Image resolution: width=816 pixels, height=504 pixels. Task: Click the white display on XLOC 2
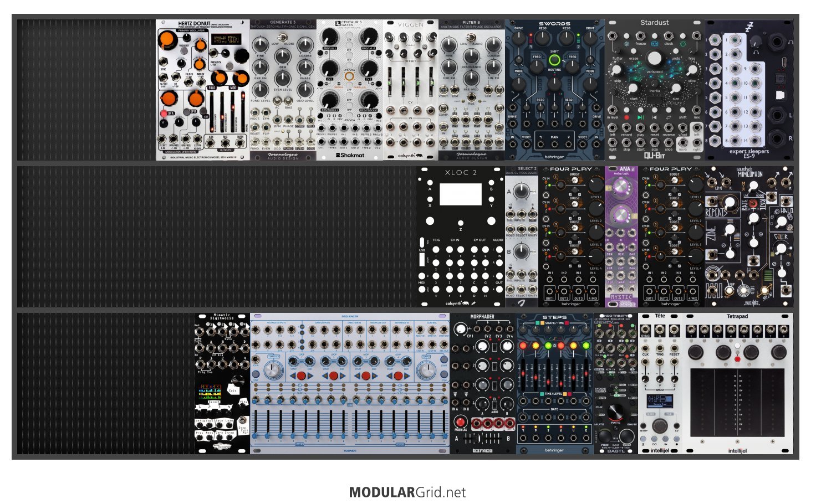pyautogui.click(x=460, y=194)
